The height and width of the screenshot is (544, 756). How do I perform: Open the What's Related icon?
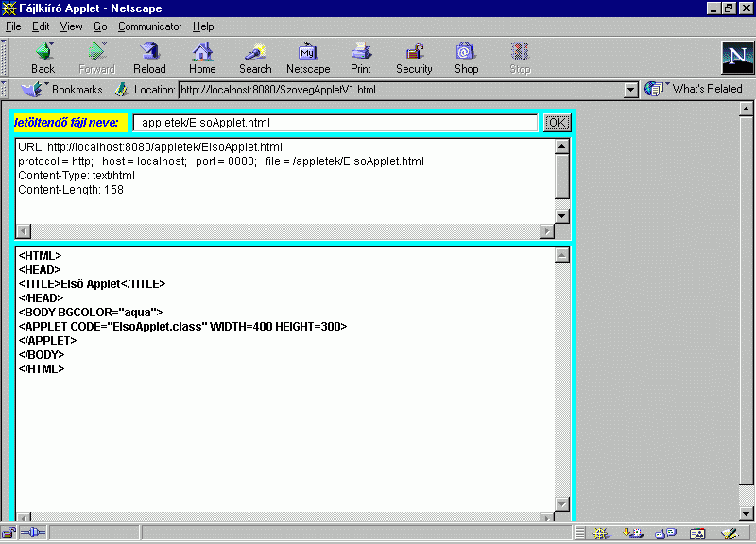655,89
